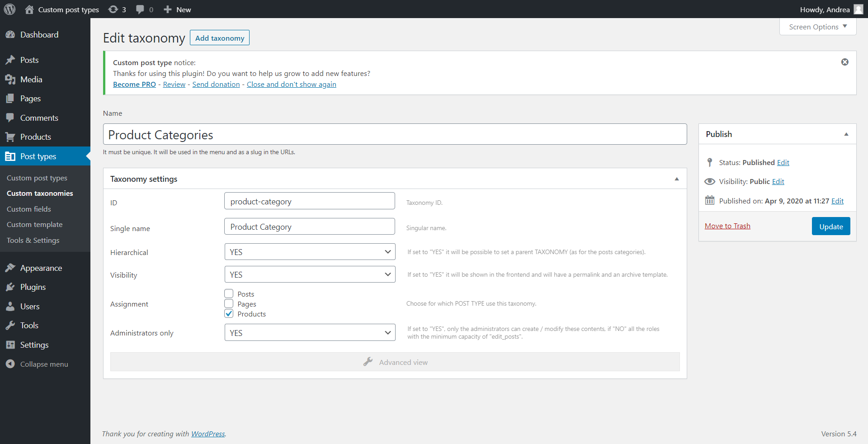The width and height of the screenshot is (868, 444).
Task: Click the updates icon showing 3
Action: [113, 9]
